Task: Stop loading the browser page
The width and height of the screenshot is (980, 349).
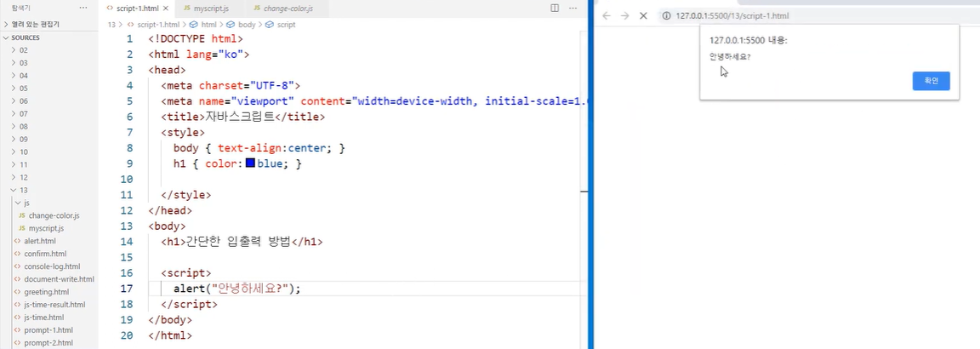Action: [x=643, y=15]
